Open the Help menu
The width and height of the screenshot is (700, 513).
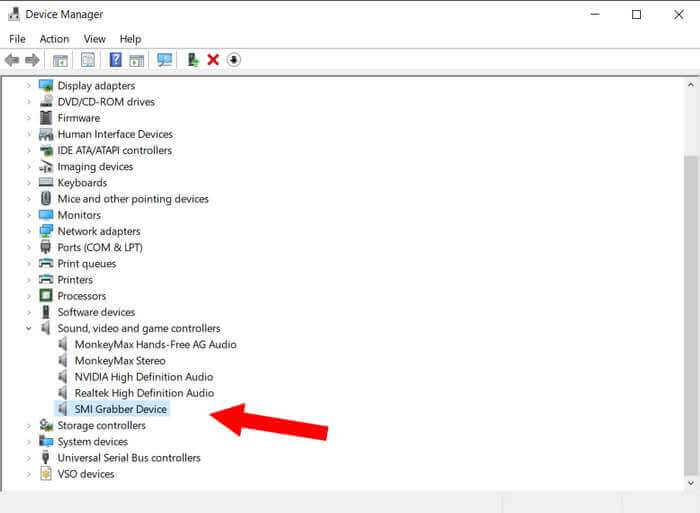click(130, 39)
